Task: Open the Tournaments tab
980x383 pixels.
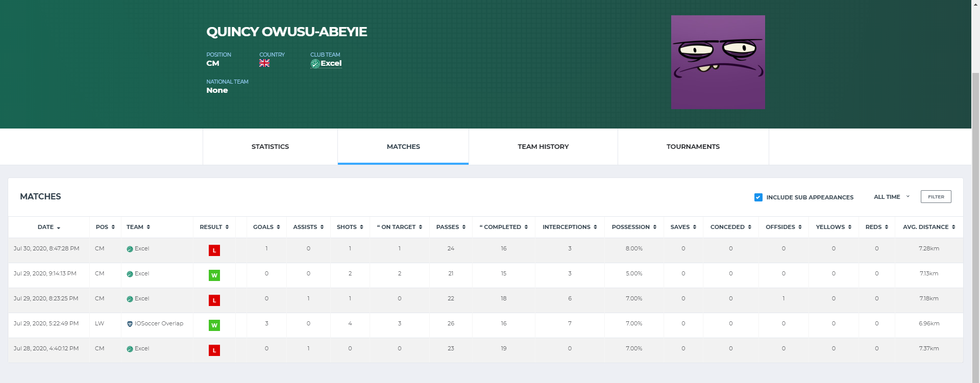Action: click(x=693, y=146)
